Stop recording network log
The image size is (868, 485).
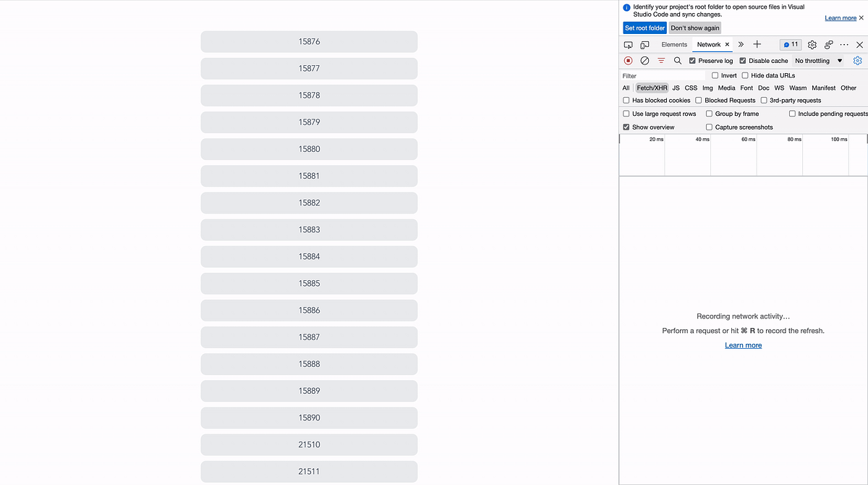pyautogui.click(x=627, y=60)
